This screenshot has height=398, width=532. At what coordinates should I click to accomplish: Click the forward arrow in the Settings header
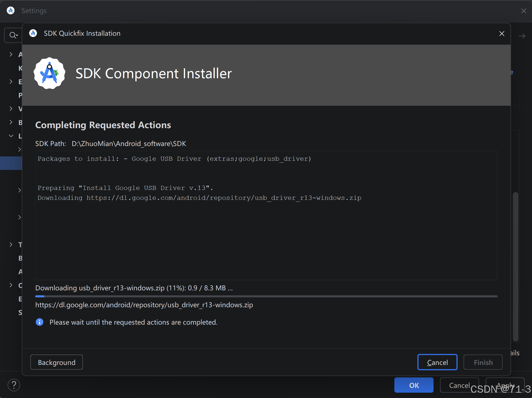(522, 36)
